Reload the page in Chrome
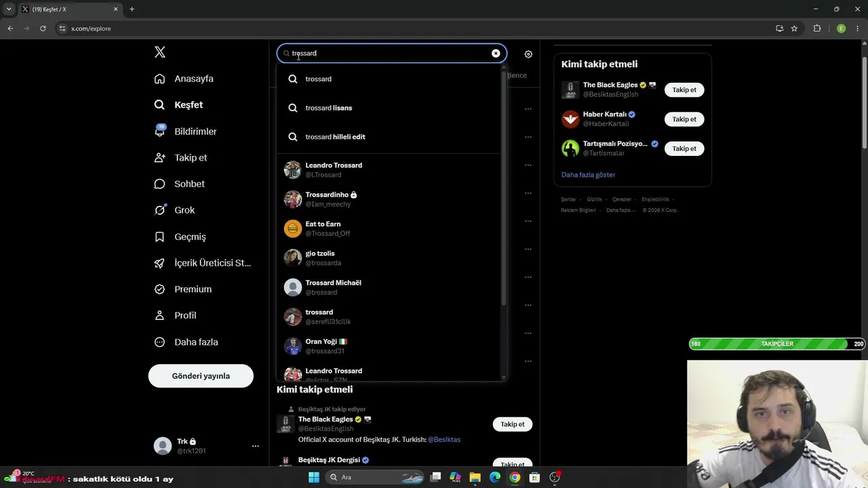Viewport: 868px width, 488px height. coord(43,28)
